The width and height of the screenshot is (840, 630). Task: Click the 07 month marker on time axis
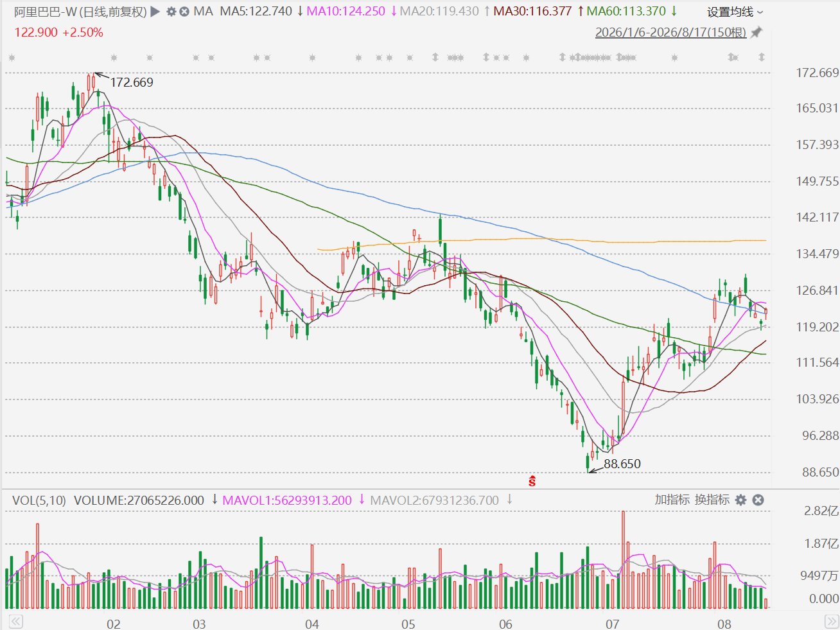(x=612, y=624)
